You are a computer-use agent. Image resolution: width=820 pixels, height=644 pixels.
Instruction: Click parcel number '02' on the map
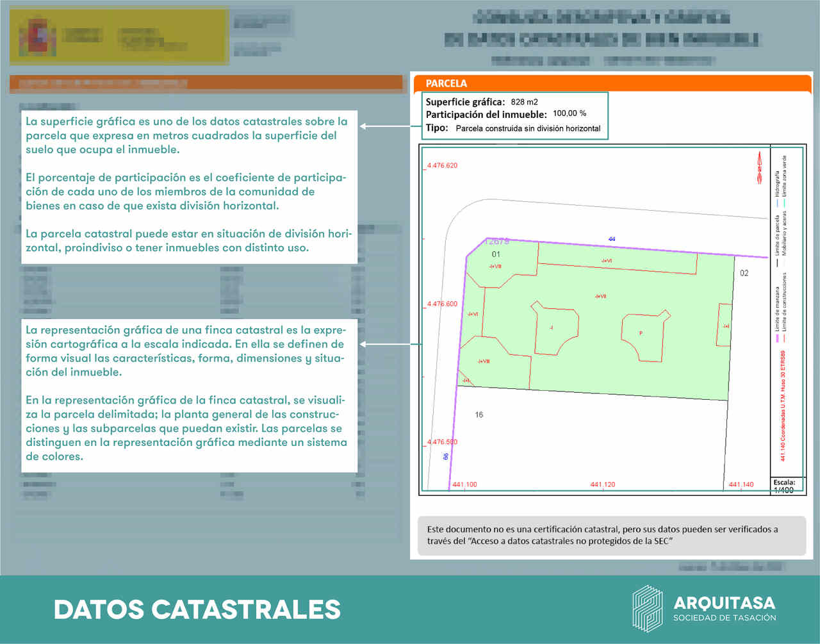[744, 273]
